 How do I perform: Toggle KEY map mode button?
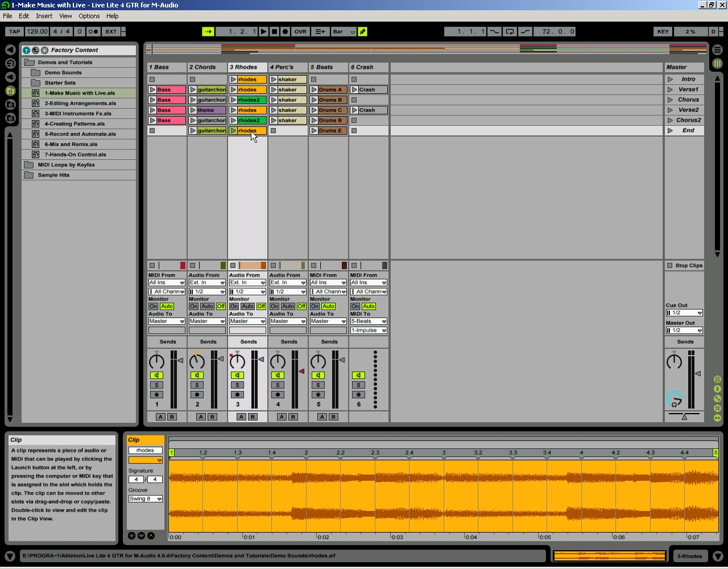coord(663,32)
